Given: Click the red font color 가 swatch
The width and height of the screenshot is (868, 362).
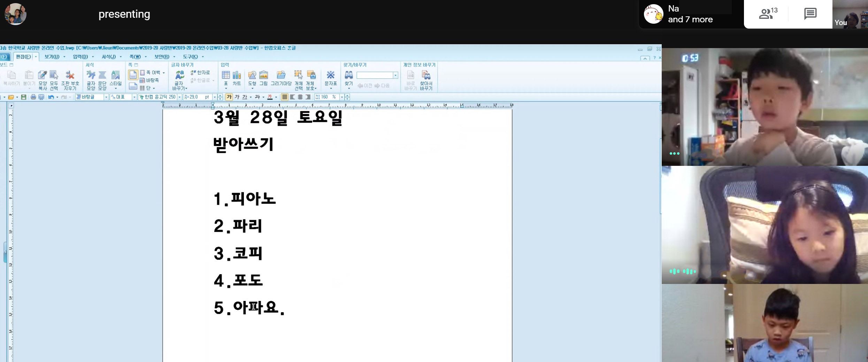Looking at the screenshot, I should click(270, 97).
